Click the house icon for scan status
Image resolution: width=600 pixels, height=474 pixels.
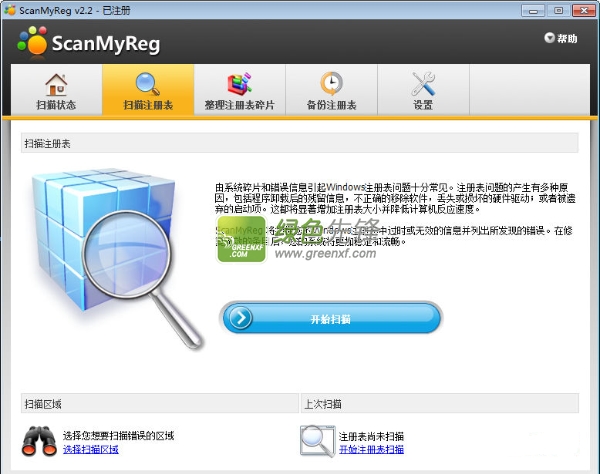coord(56,84)
